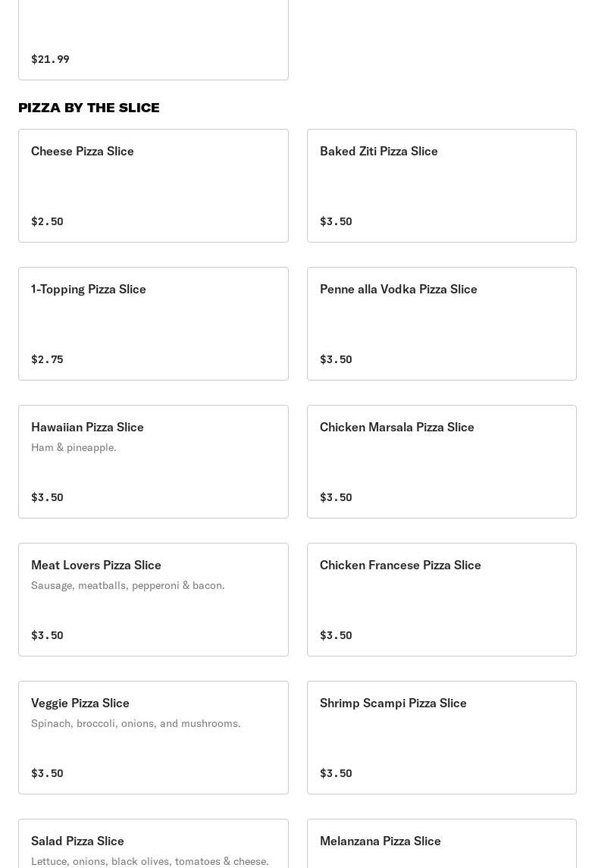Click the Lettuce, onions, black olives description
The height and width of the screenshot is (868, 595).
[149, 860]
